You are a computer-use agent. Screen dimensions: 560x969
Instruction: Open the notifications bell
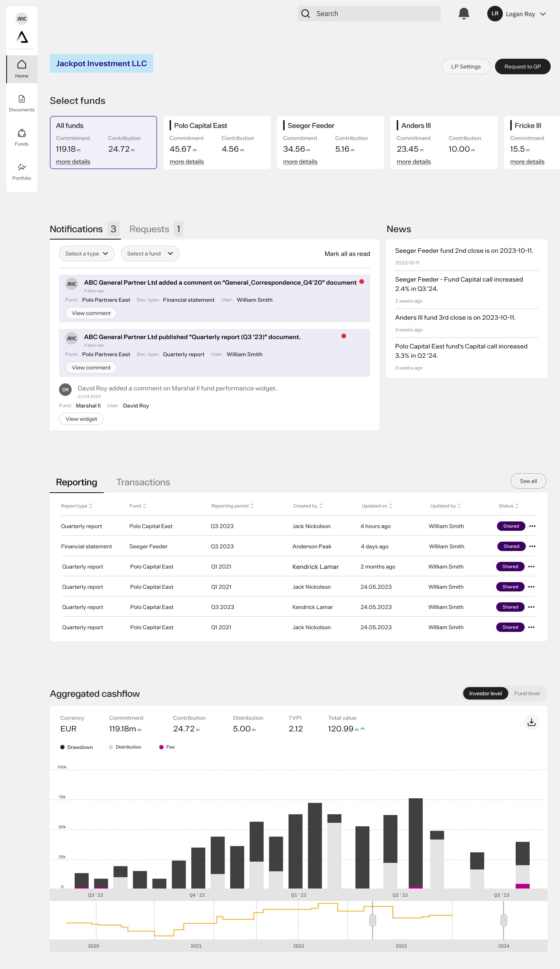(x=464, y=14)
